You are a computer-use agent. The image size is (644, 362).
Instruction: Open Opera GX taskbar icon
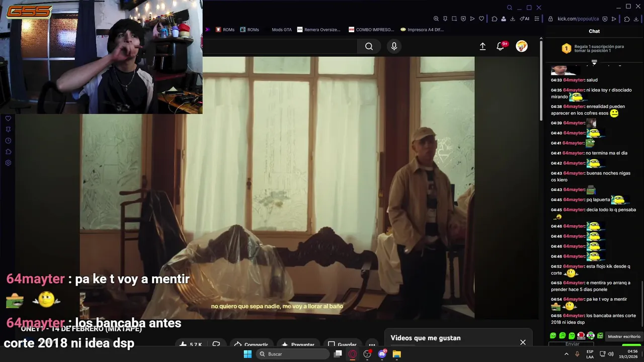[353, 354]
